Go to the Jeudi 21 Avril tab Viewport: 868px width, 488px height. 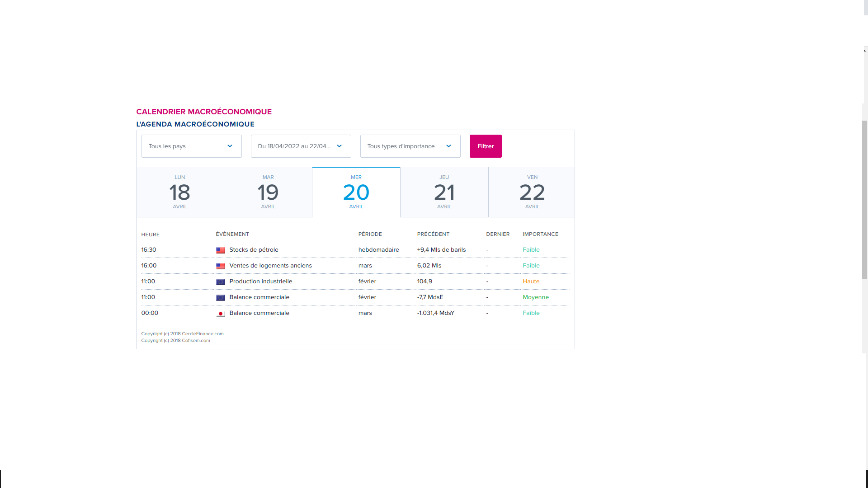444,192
